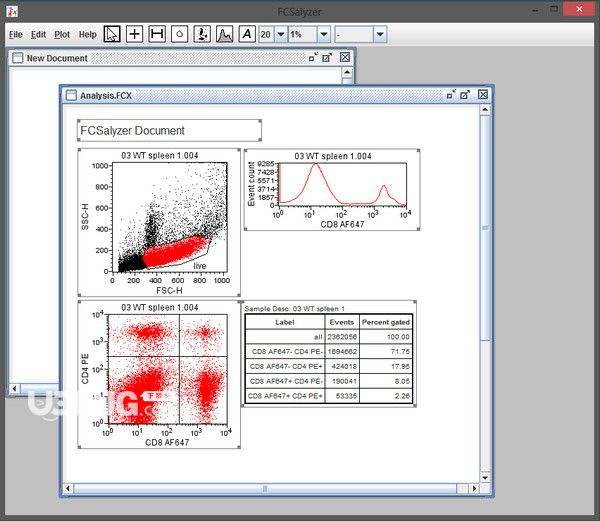The height and width of the screenshot is (521, 600).
Task: Maximize the Analysis.FCX internal window
Action: click(x=465, y=94)
